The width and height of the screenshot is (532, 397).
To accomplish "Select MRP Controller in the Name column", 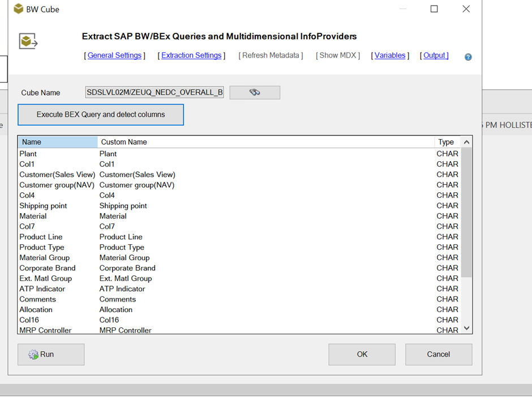I will [x=45, y=330].
